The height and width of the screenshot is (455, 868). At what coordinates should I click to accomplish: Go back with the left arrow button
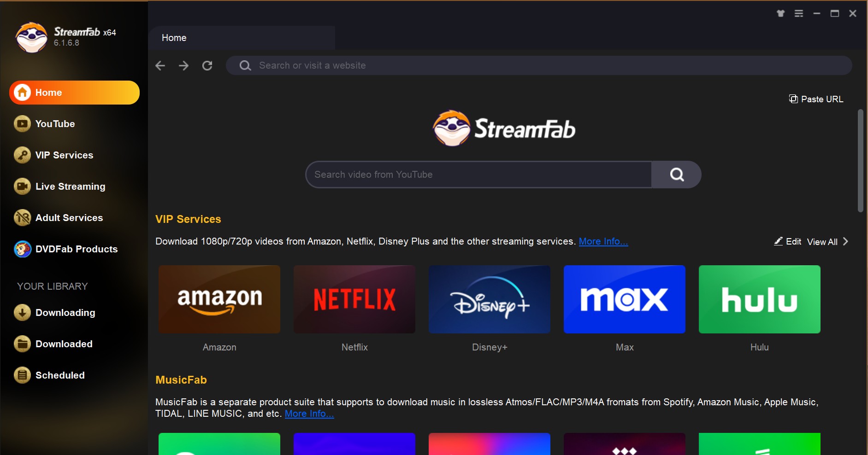pos(160,65)
